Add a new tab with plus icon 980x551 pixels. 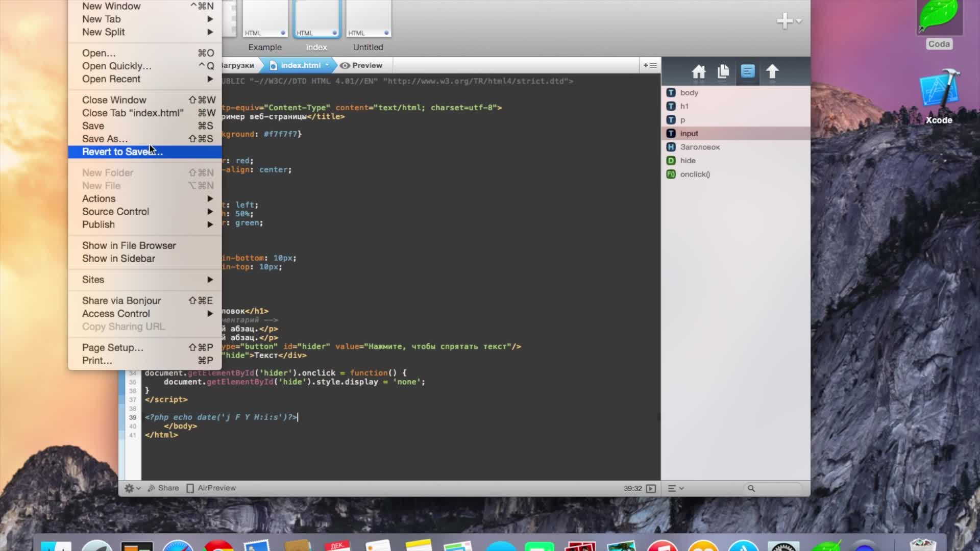(785, 21)
